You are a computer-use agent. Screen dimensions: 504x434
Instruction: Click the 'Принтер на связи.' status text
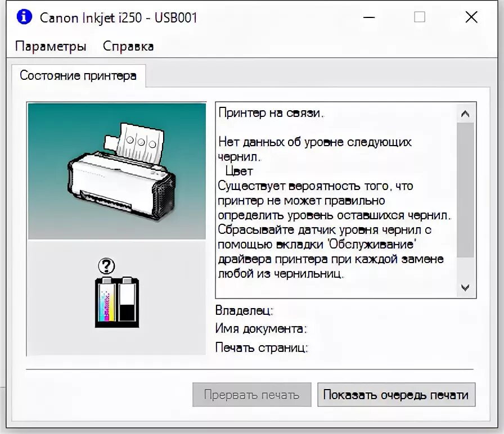(x=271, y=113)
